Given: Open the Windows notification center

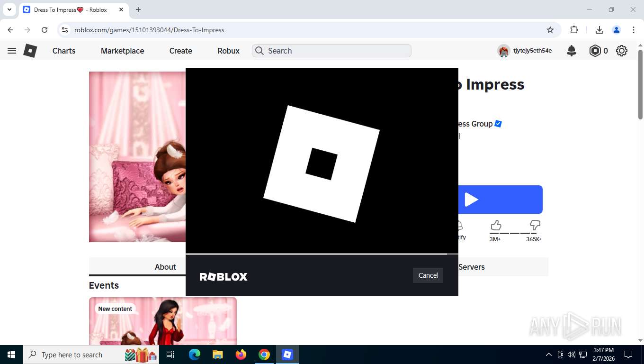Looking at the screenshot, I should (628, 355).
